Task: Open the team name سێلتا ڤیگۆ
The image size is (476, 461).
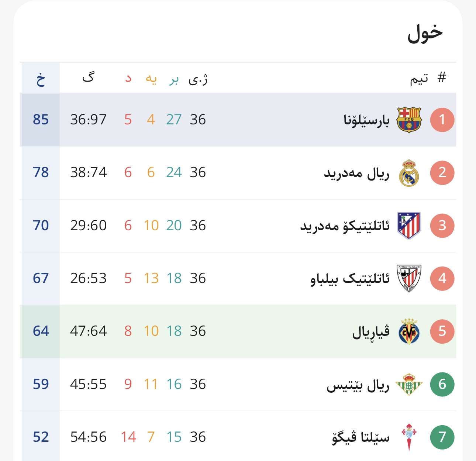Action: coord(361,437)
